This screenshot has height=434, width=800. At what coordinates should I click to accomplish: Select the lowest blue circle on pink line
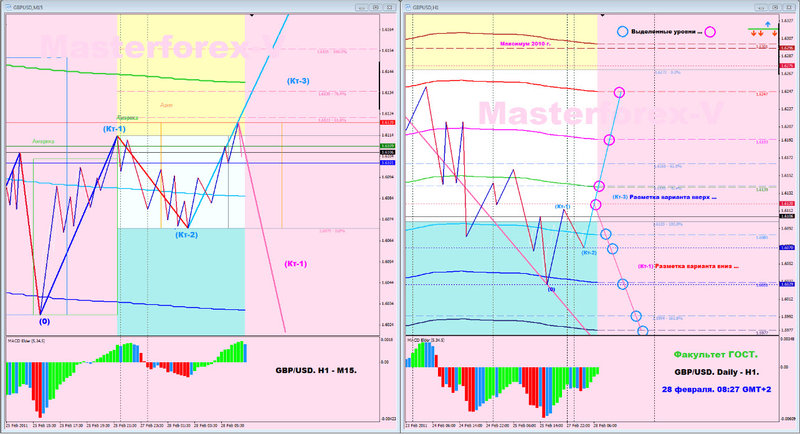pos(643,331)
